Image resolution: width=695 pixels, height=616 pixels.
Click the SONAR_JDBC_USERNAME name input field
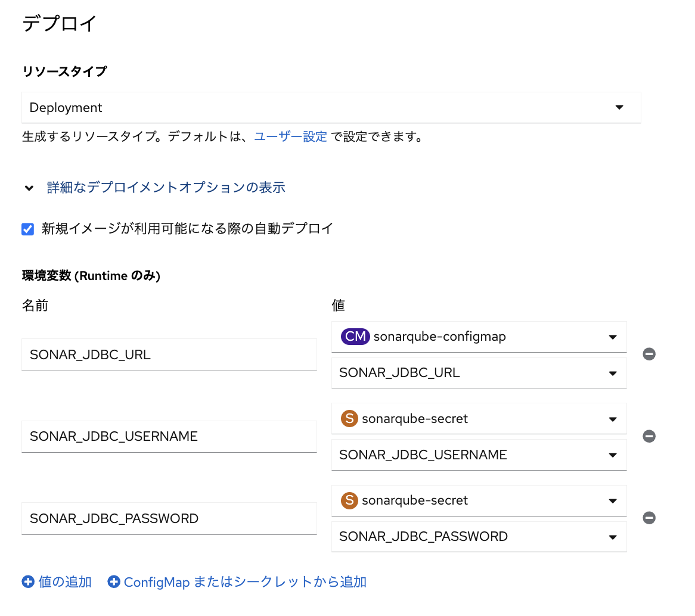click(x=169, y=437)
